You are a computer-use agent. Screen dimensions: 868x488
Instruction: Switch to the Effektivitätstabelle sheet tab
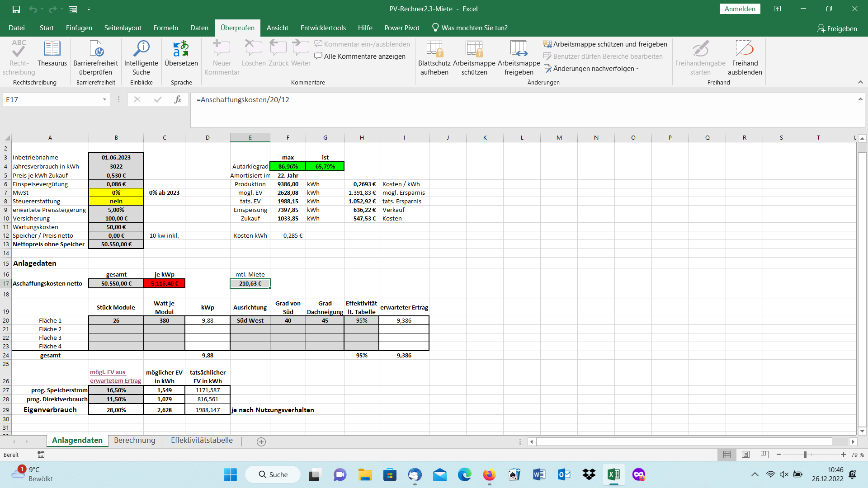[202, 440]
